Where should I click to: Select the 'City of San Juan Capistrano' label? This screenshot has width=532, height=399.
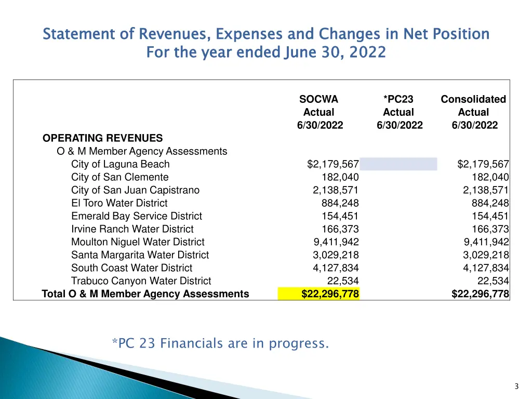click(x=135, y=190)
